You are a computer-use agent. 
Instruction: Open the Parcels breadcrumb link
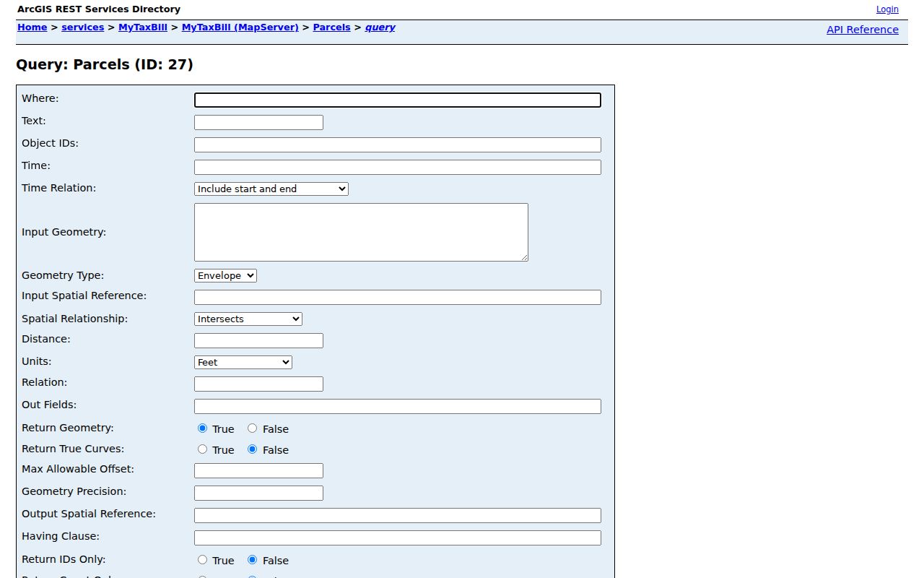[332, 27]
